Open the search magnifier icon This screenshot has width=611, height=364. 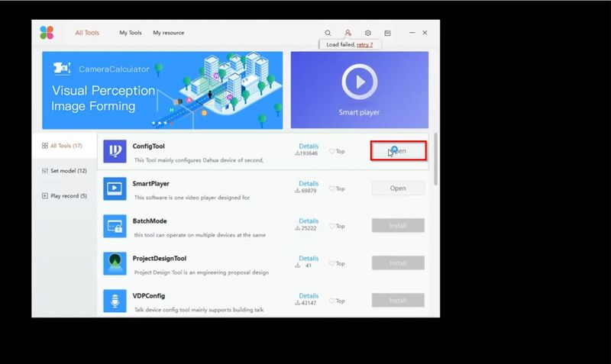coord(328,33)
